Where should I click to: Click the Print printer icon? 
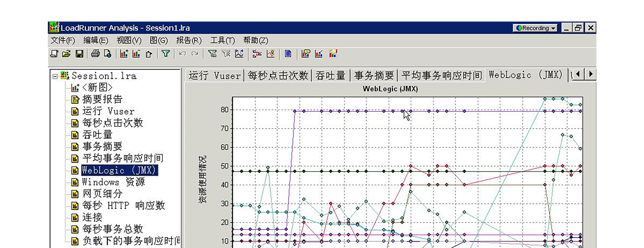95,54
